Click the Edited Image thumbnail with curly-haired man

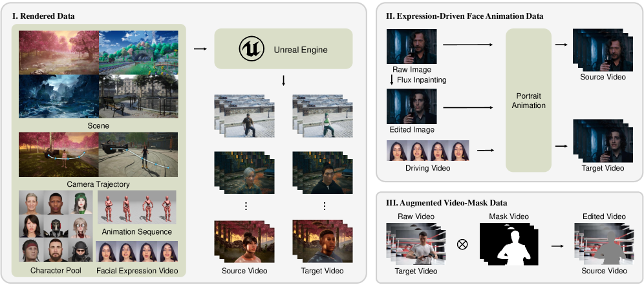pos(411,107)
